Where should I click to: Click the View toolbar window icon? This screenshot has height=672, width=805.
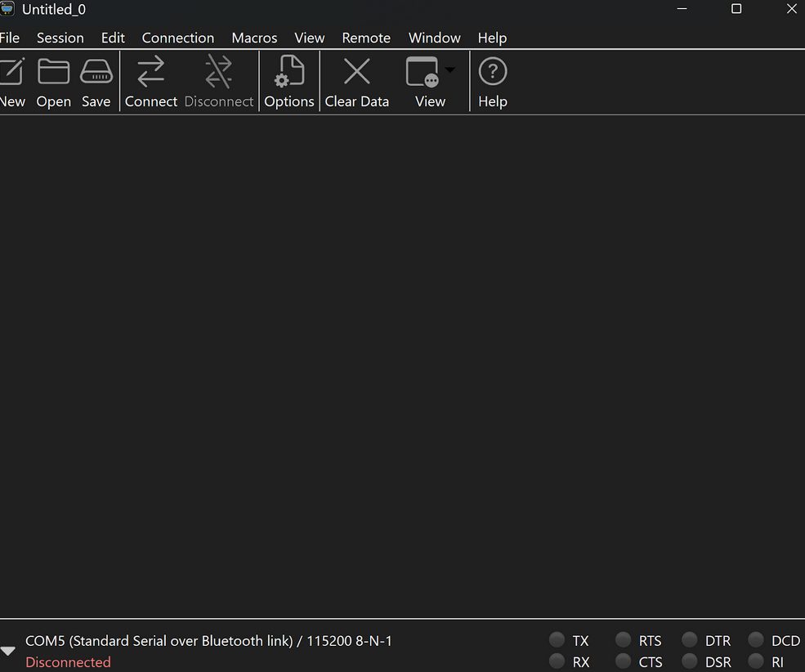[423, 72]
